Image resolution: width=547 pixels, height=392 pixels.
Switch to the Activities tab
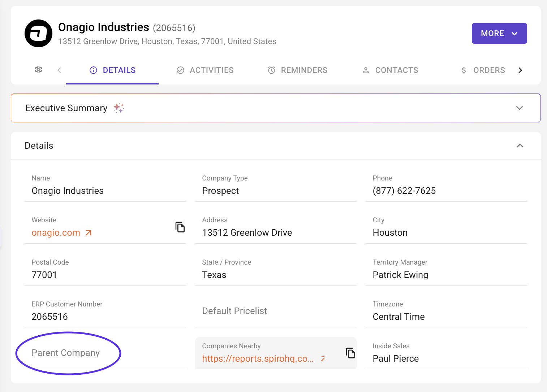coord(205,70)
